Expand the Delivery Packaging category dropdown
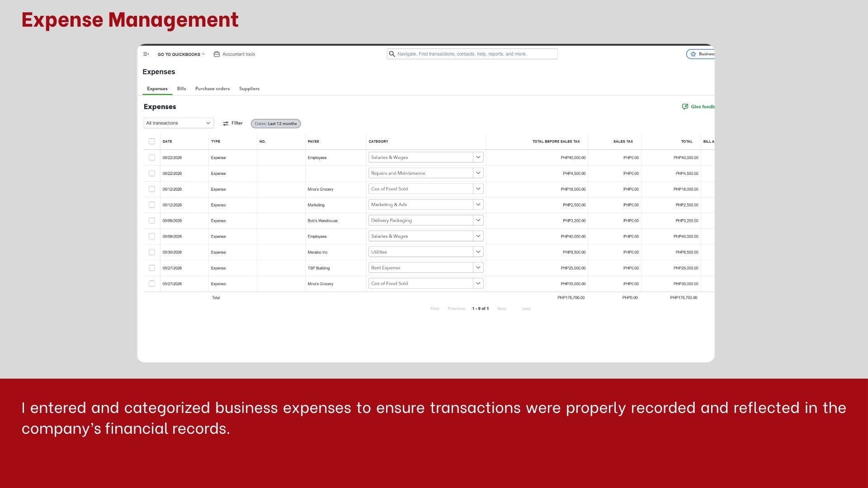868x488 pixels. pyautogui.click(x=478, y=221)
